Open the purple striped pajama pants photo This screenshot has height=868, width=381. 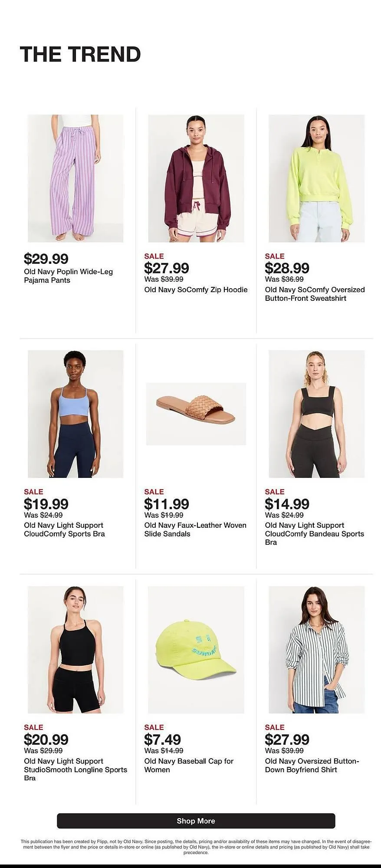coord(76,178)
